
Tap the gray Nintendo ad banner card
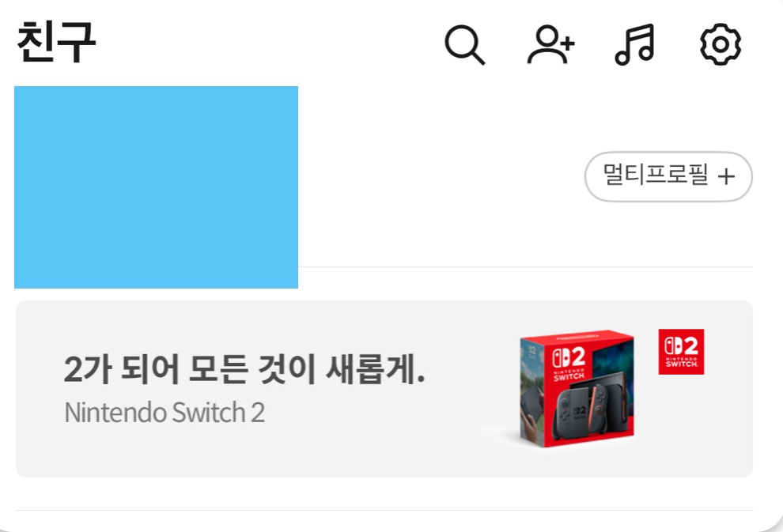tap(384, 389)
